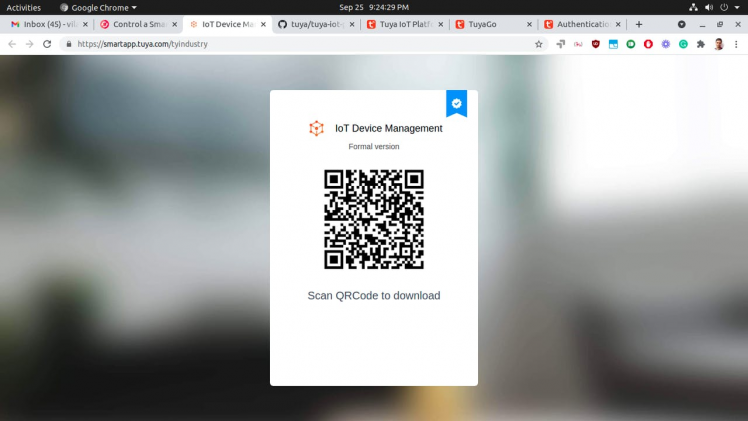
Task: Reload the smartapp.tuya.com page
Action: coord(47,44)
